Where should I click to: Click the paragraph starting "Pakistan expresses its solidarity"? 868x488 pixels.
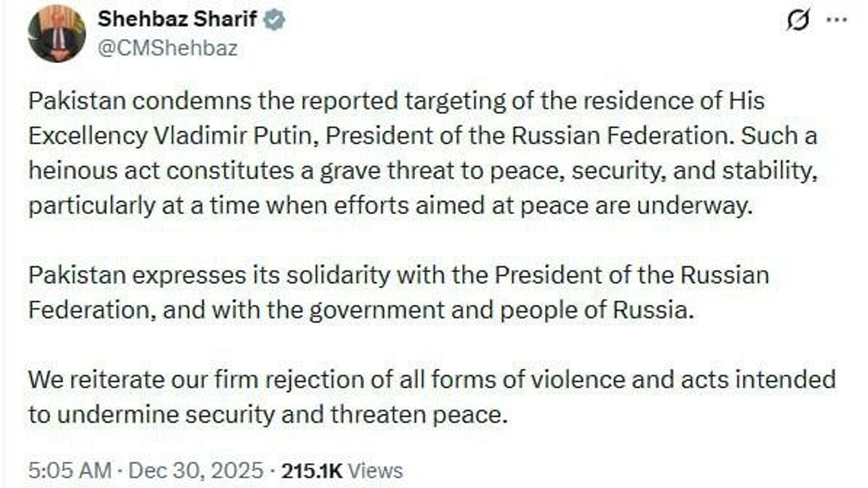(398, 293)
